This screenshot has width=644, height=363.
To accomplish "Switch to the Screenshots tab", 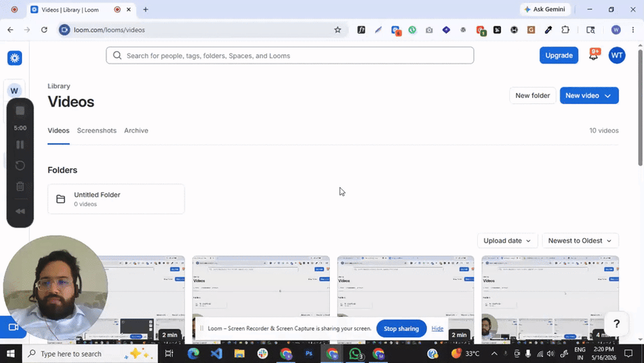I will (x=97, y=130).
